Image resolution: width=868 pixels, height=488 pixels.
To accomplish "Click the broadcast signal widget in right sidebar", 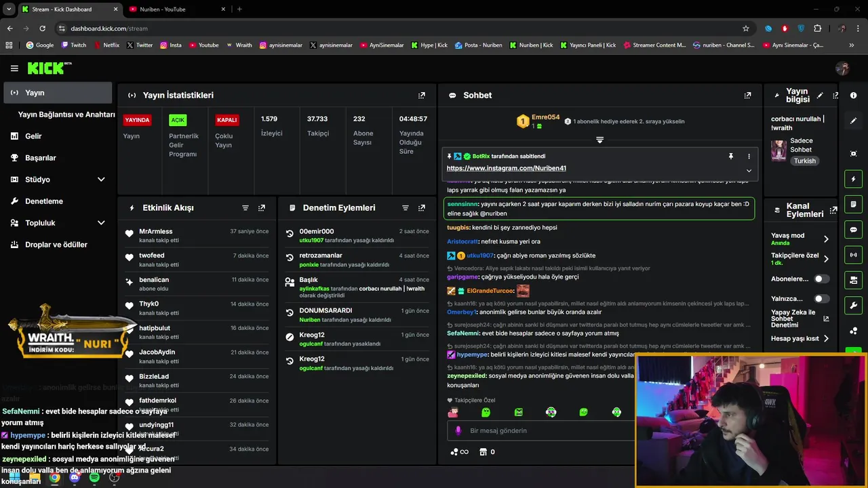I will [854, 255].
